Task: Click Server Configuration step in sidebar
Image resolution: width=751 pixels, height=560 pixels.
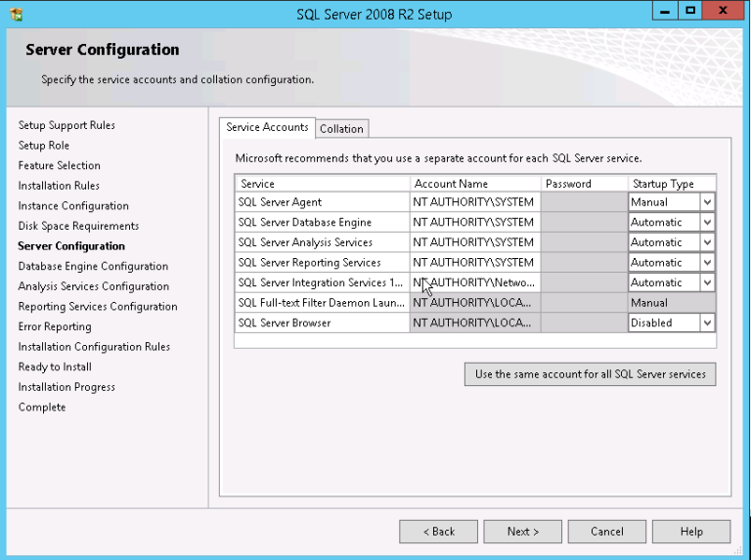Action: 71,246
